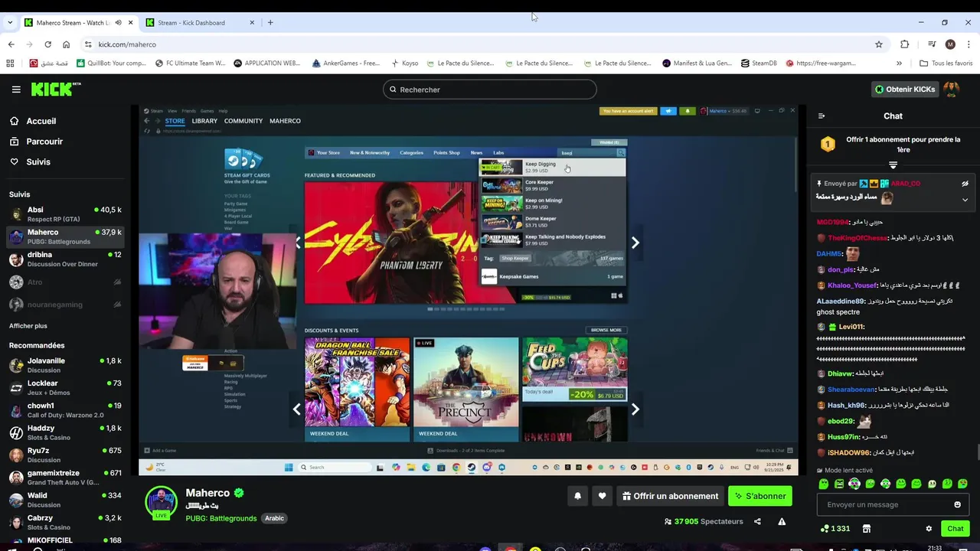
Task: Open SteamDB bookmark
Action: (x=759, y=63)
